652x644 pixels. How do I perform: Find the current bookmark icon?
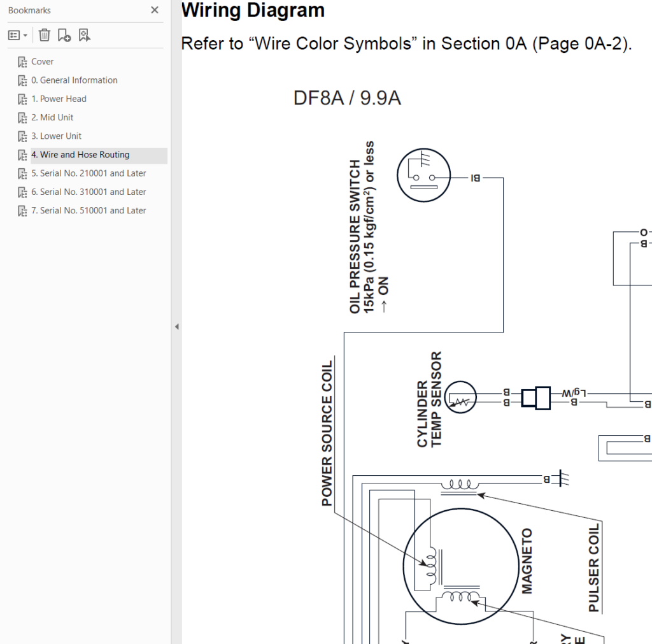tap(85, 36)
